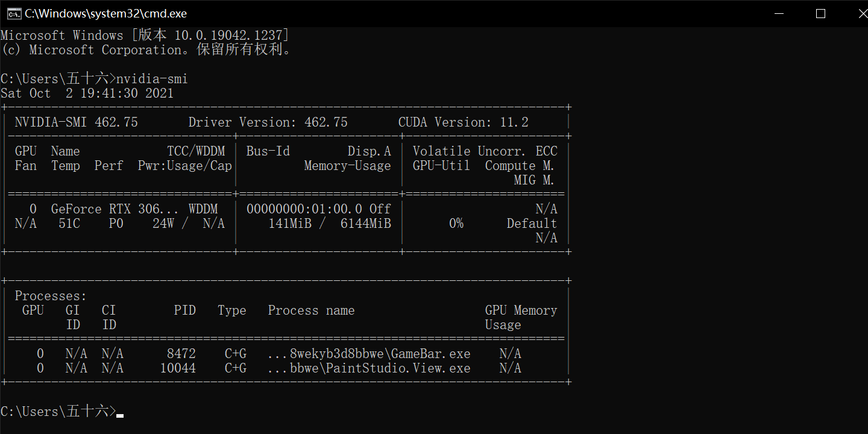
Task: Click the compute mode 'Default'
Action: pyautogui.click(x=532, y=224)
